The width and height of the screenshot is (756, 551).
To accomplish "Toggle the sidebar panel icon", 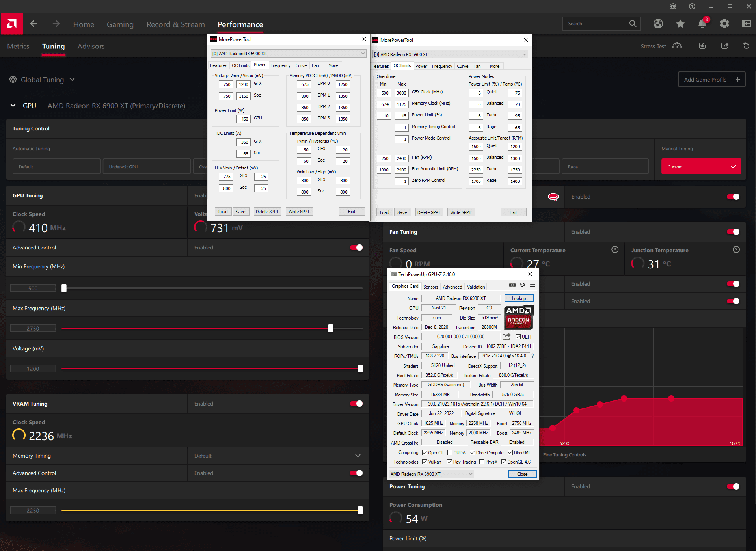I will point(746,24).
